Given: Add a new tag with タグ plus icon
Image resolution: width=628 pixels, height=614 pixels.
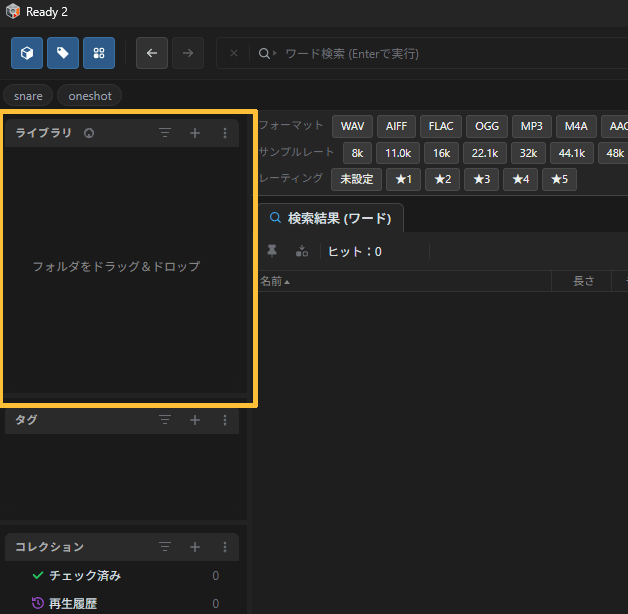Looking at the screenshot, I should (195, 420).
